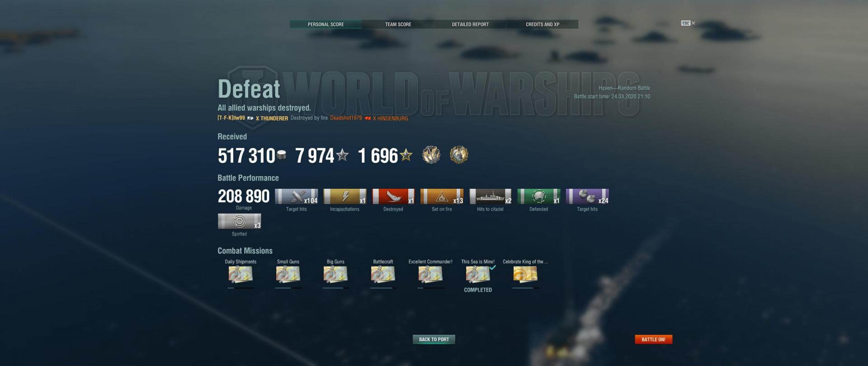Viewport: 868px width, 366px height.
Task: Click player name Deadshot1979
Action: click(346, 118)
